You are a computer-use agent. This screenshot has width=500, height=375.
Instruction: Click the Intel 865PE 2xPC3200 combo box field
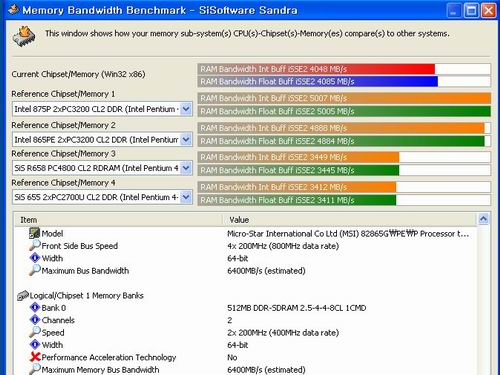tap(102, 139)
